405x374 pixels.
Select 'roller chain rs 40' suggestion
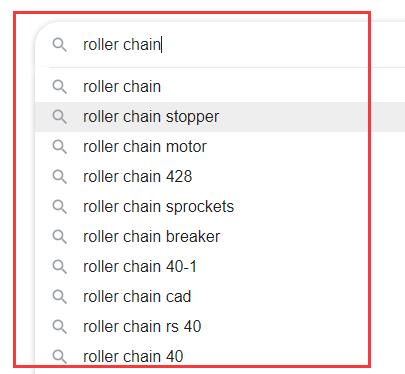(220, 327)
